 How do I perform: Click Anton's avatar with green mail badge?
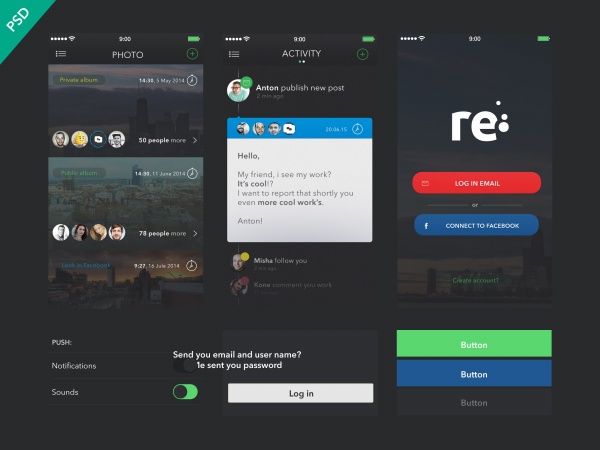[x=239, y=90]
